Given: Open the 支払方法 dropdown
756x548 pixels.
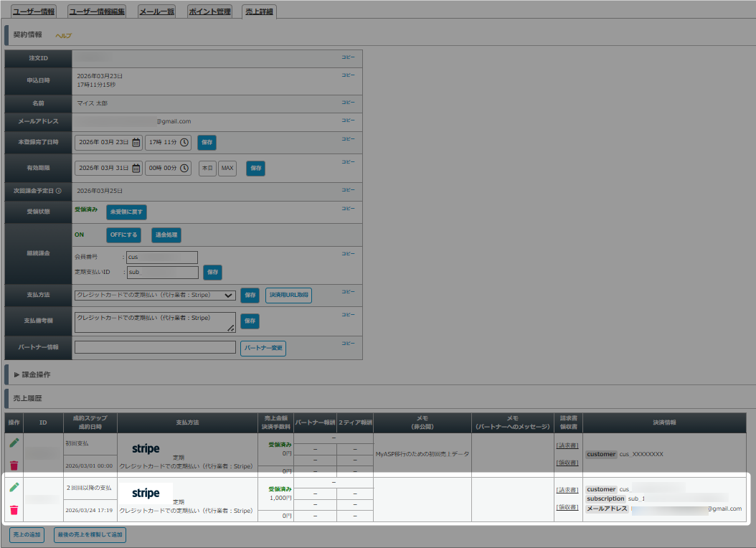Looking at the screenshot, I should pos(155,295).
